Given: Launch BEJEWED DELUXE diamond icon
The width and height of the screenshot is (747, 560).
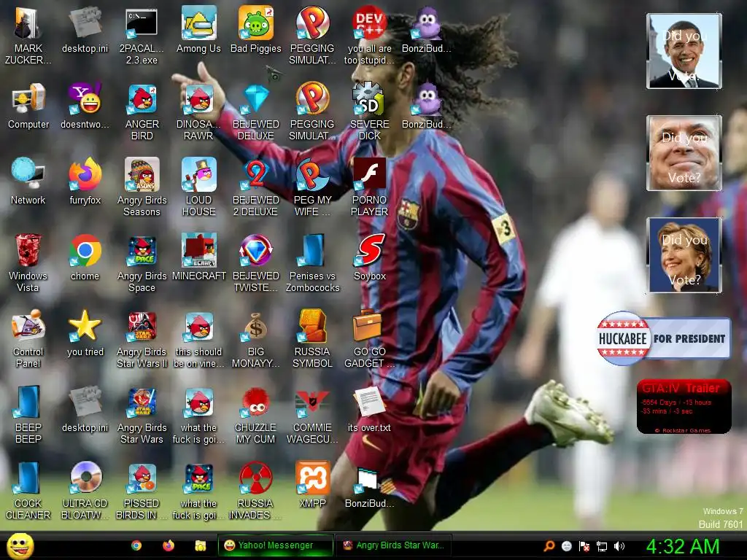Looking at the screenshot, I should click(256, 112).
